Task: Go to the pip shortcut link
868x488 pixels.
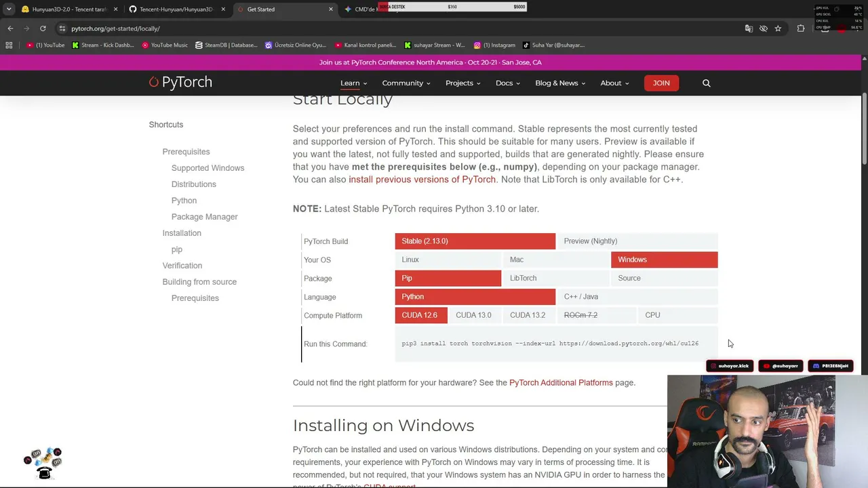Action: (x=176, y=249)
